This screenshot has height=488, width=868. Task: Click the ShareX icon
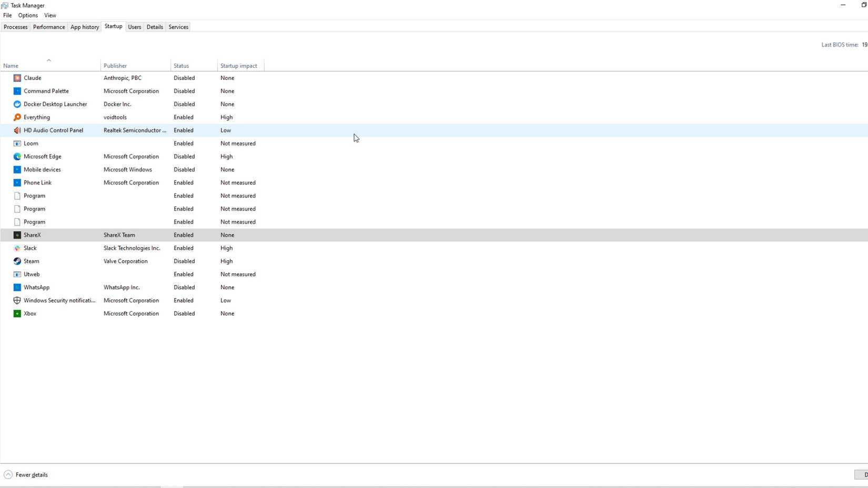click(17, 235)
